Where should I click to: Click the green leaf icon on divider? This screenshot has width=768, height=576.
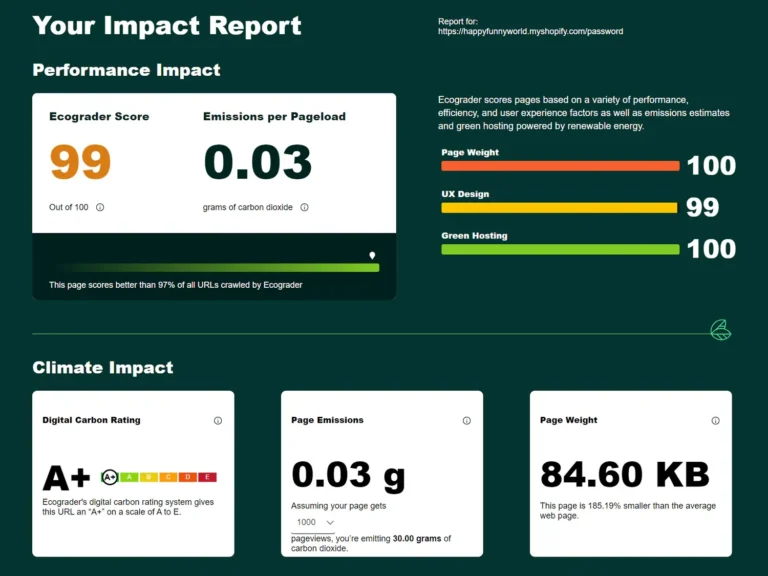click(720, 330)
